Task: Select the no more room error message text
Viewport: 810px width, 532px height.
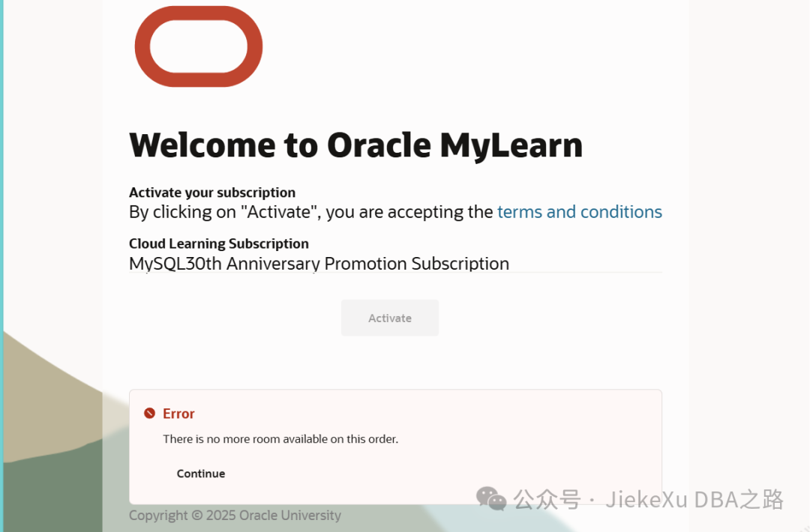Action: pos(280,439)
